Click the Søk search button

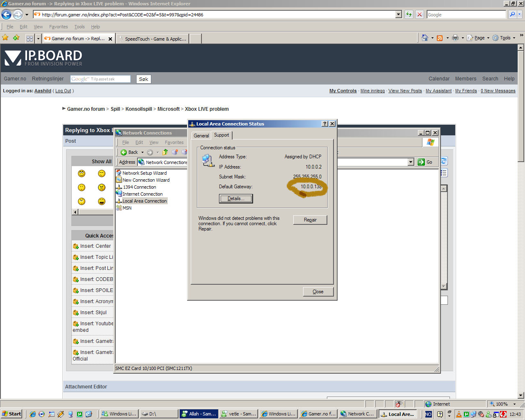pos(144,79)
